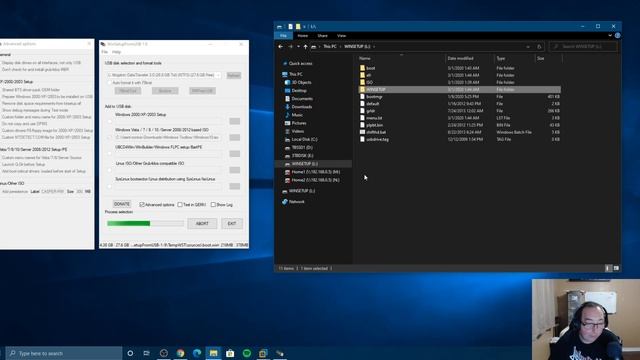Select the efi folder icon
Image resolution: width=640 pixels, height=360 pixels.
(362, 75)
